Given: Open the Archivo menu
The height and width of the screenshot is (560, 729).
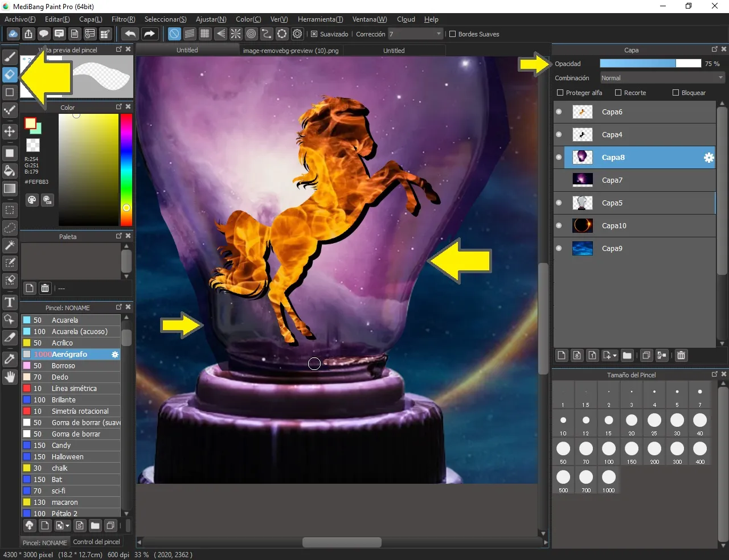Looking at the screenshot, I should point(20,19).
